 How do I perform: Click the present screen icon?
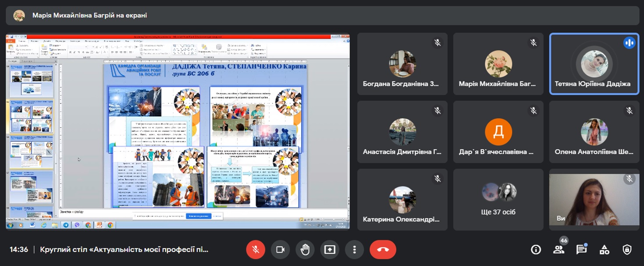(x=330, y=250)
